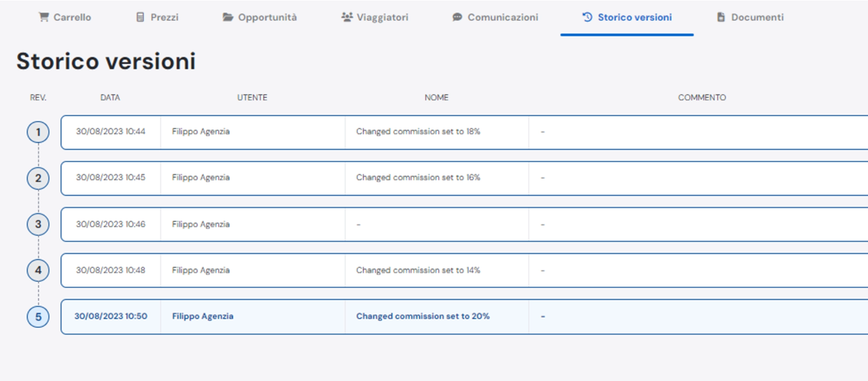Select row 'Changed commission set to 16%'
868x381 pixels.
(464, 178)
